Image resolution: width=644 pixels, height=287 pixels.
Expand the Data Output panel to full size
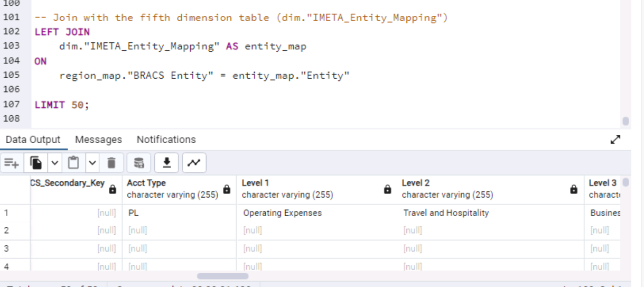(x=615, y=140)
